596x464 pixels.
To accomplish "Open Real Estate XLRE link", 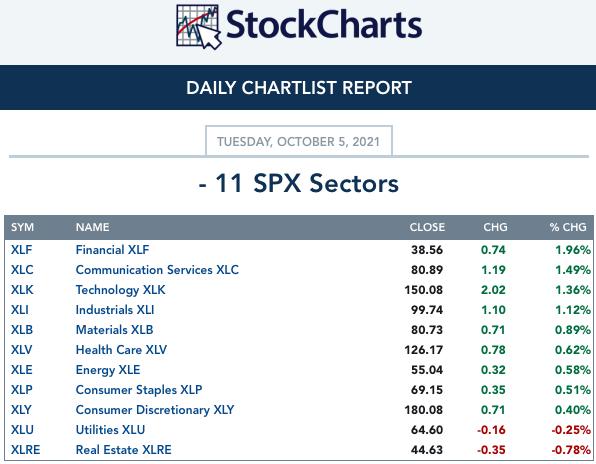I will [x=124, y=450].
